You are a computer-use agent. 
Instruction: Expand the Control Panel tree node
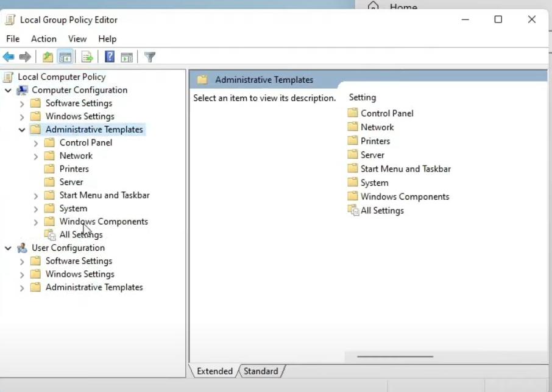pyautogui.click(x=35, y=143)
